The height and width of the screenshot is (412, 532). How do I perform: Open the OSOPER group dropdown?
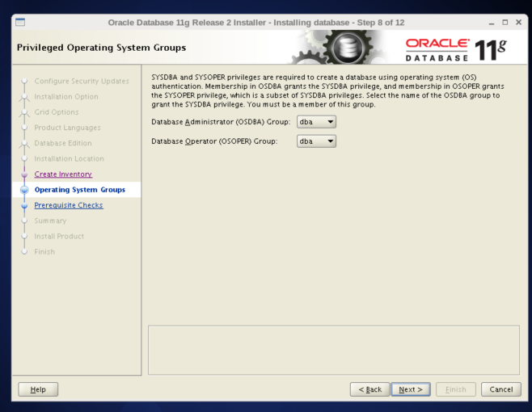click(316, 141)
